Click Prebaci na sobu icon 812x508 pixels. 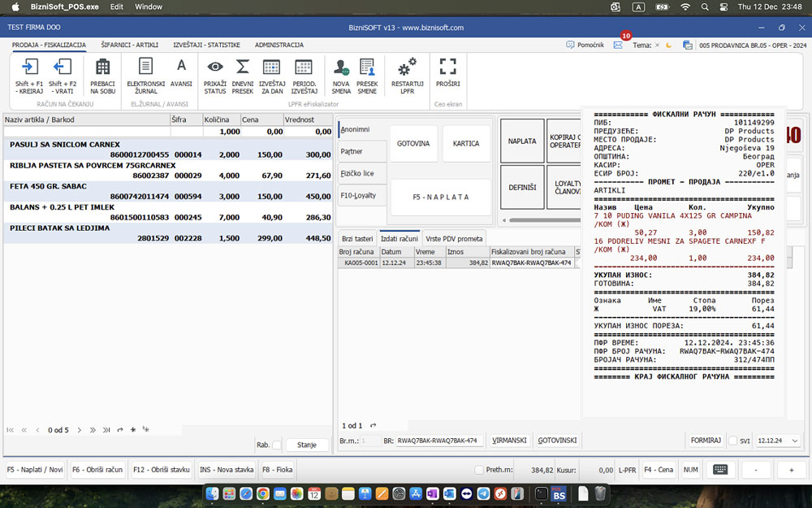pyautogui.click(x=102, y=67)
